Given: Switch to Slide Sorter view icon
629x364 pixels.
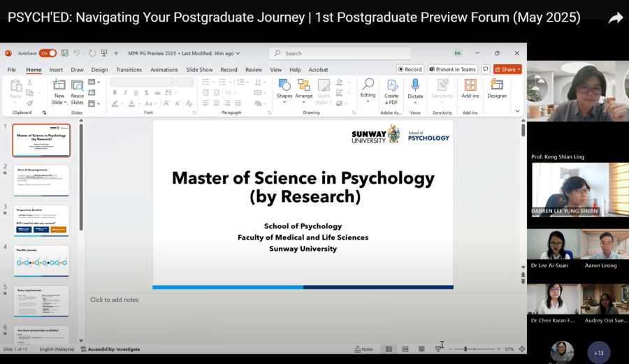Looking at the screenshot, I should (x=405, y=349).
